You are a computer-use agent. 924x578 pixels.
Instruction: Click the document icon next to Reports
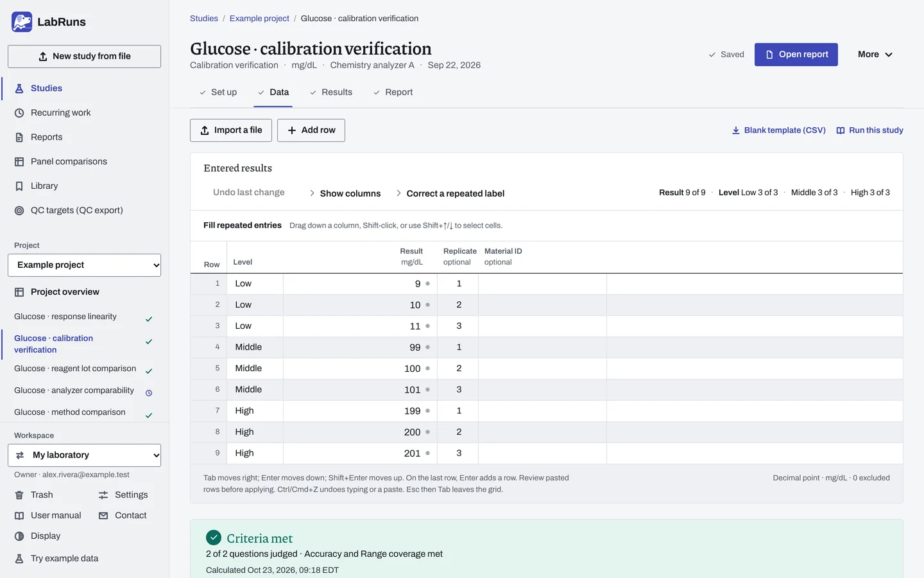[x=19, y=137]
